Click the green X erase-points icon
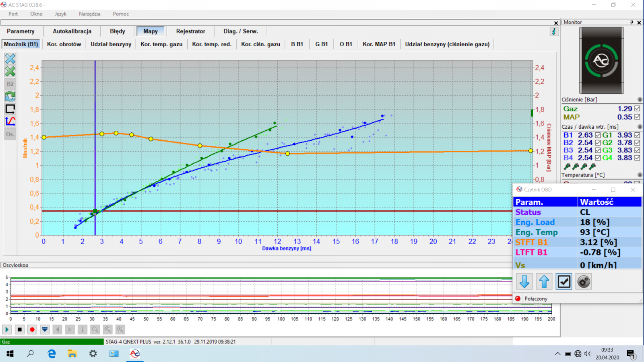Viewport: 644px width, 362px height. (10, 72)
